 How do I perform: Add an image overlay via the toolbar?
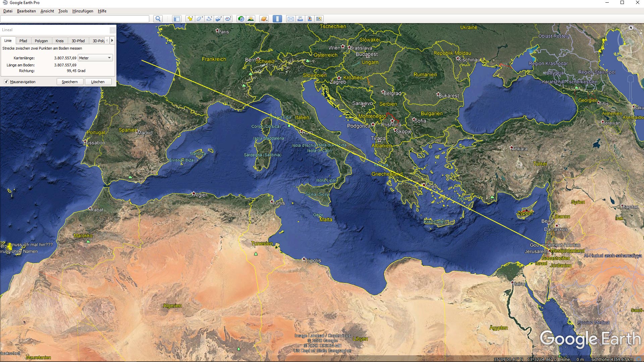point(218,19)
